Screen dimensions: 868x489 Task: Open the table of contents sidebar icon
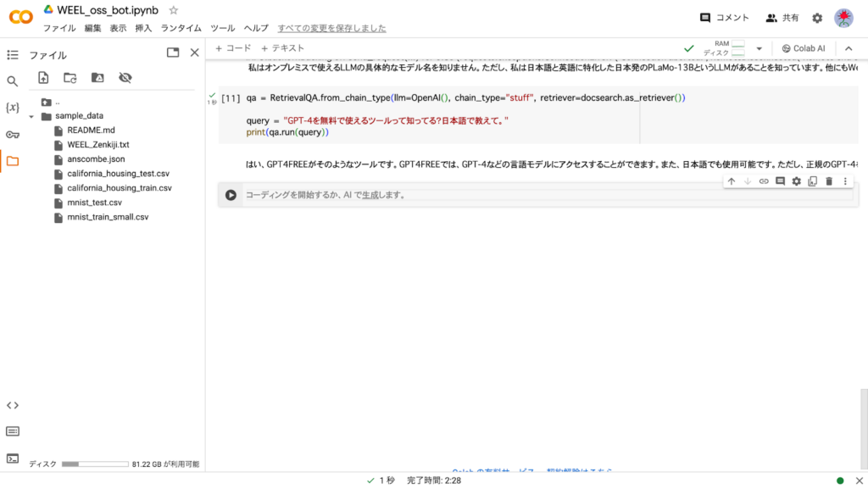coord(12,55)
